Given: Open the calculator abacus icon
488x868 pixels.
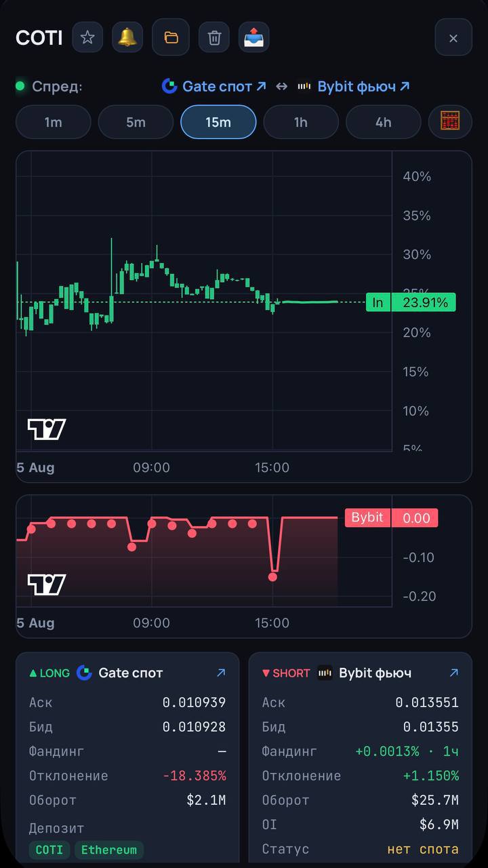Looking at the screenshot, I should (450, 122).
